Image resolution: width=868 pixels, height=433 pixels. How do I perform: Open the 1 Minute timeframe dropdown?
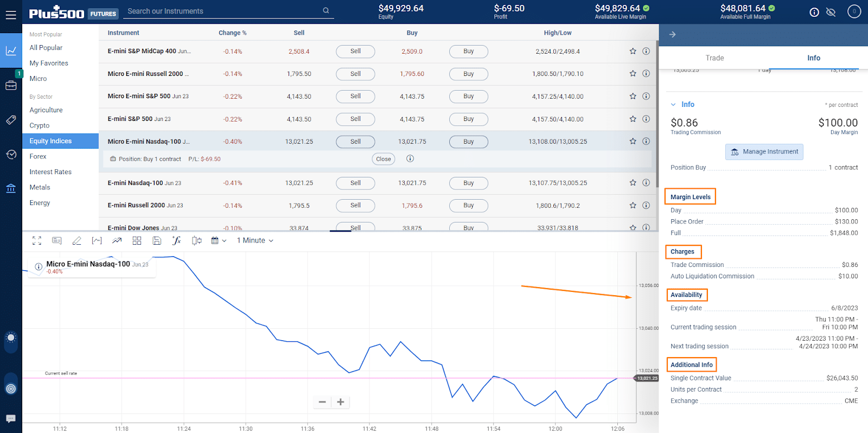click(255, 240)
